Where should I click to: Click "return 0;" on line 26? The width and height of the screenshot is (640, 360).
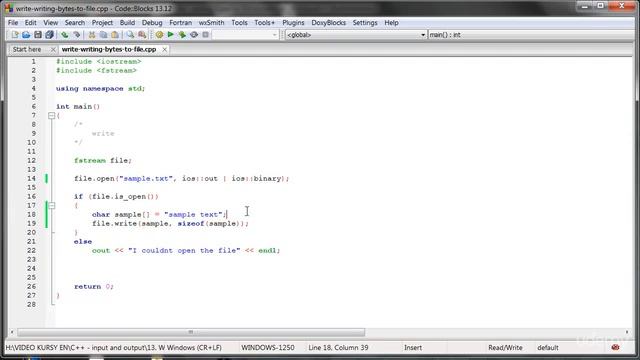(x=93, y=286)
